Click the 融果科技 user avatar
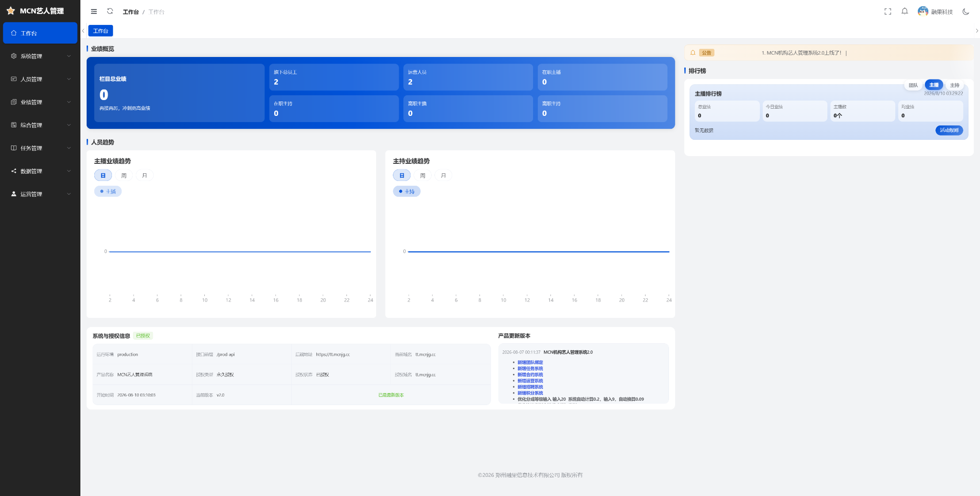 click(923, 11)
